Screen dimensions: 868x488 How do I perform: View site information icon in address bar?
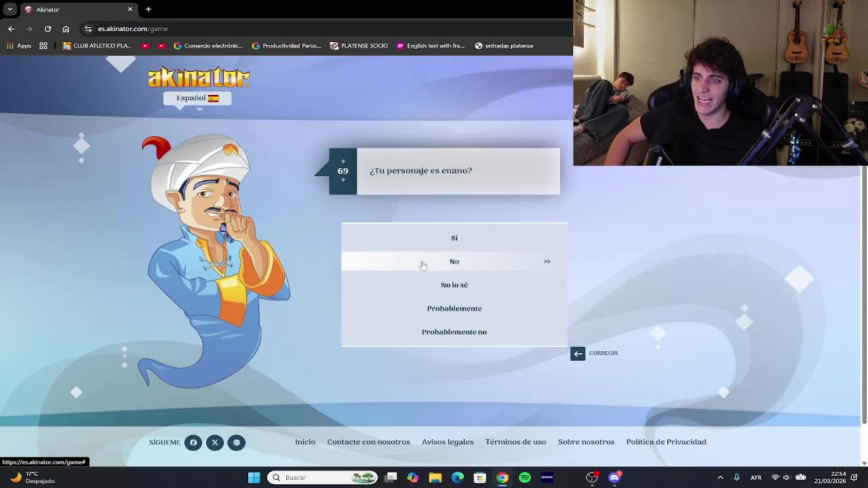point(87,28)
